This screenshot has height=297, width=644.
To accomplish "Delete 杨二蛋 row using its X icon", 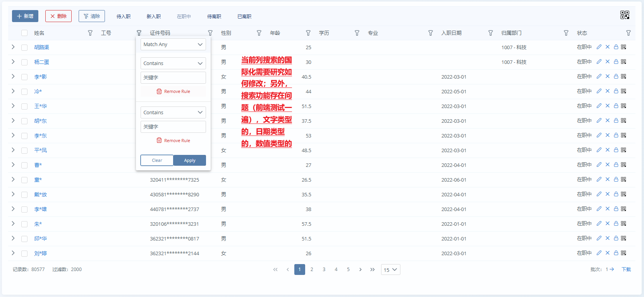I will point(608,62).
